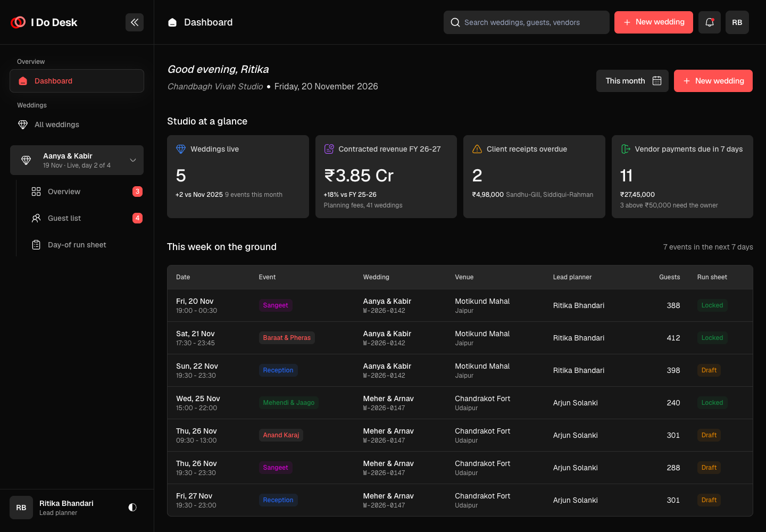Click the clipboard icon for Day-of run sheet
766x532 pixels.
coord(36,245)
